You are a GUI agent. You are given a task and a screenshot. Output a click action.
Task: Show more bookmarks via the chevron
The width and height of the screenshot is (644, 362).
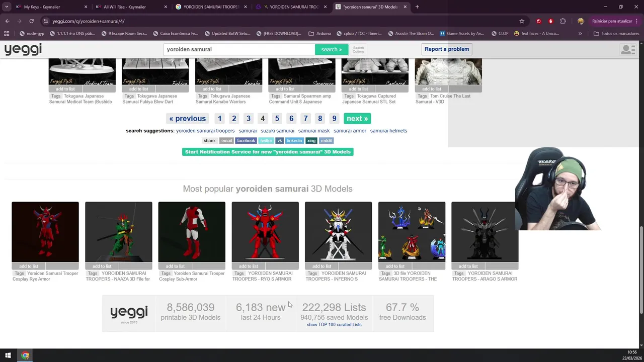click(580, 34)
